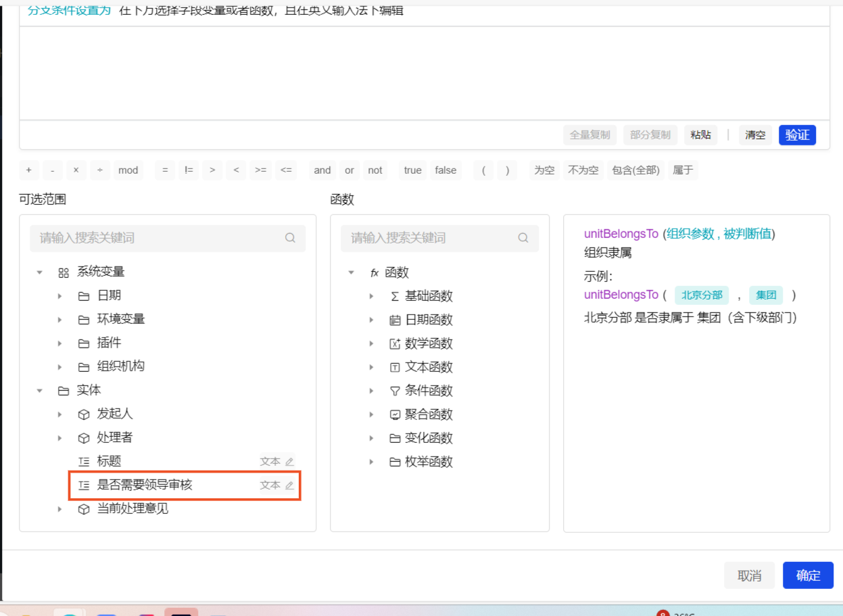
Task: Click the edit pencil icon beside 标题
Action: coord(289,462)
